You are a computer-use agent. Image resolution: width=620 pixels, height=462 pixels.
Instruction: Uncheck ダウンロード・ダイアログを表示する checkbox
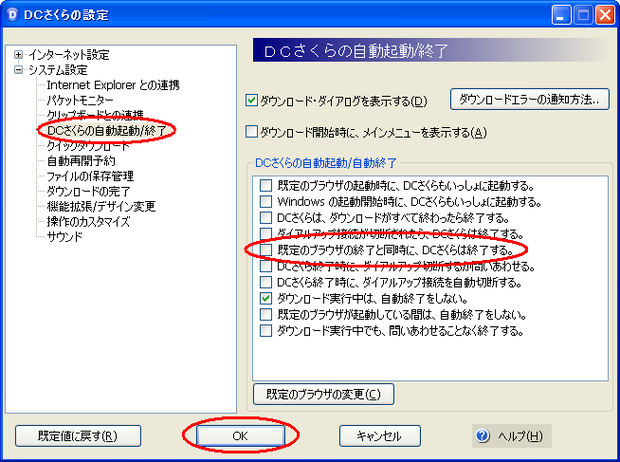(x=251, y=100)
